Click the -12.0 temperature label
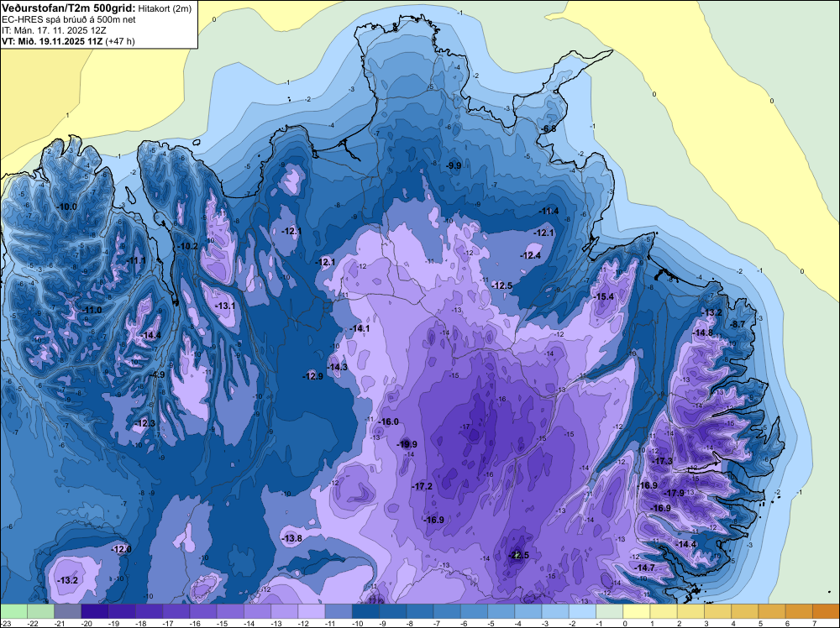The width and height of the screenshot is (840, 628). (x=120, y=549)
